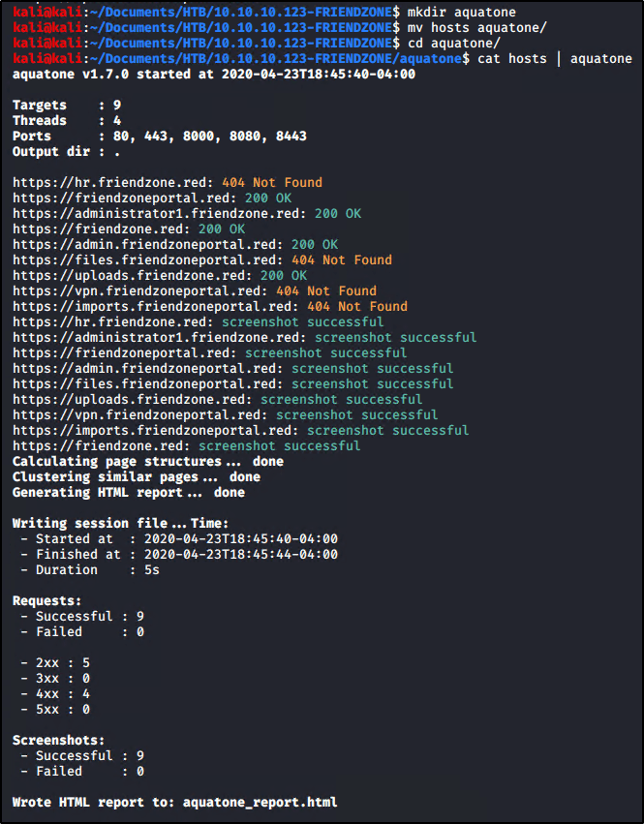Open uploads.friendzone.red URL on the 200 OK line

click(133, 275)
